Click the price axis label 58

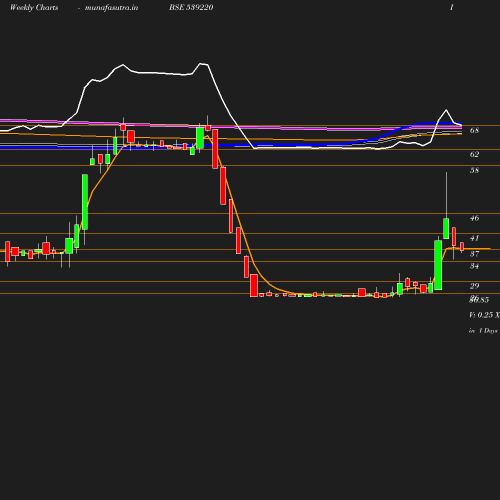pyautogui.click(x=474, y=170)
